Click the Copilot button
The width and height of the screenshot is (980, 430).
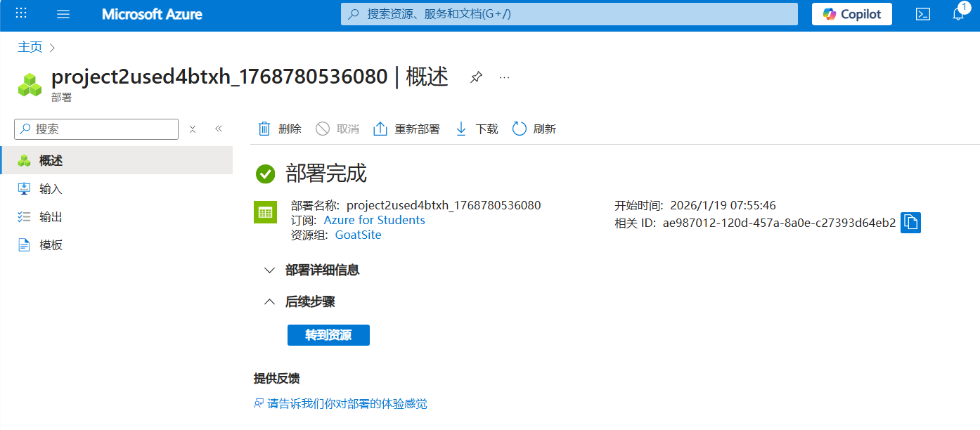coord(851,14)
